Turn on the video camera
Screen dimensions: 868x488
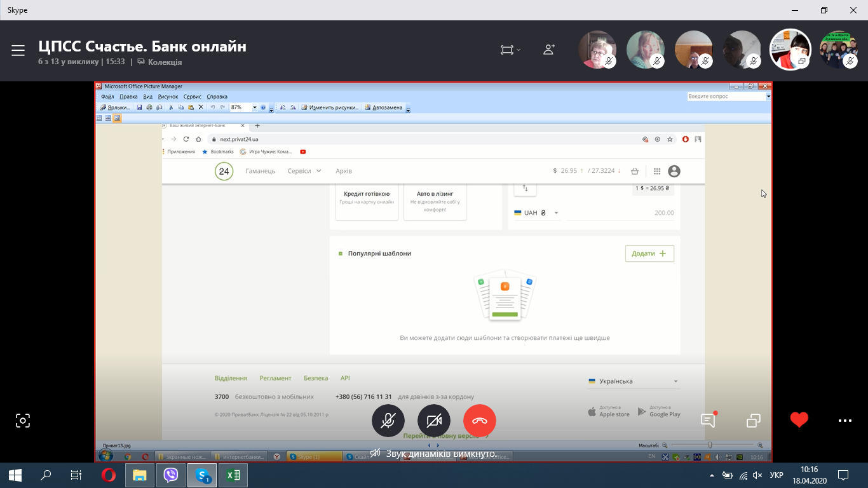point(434,421)
